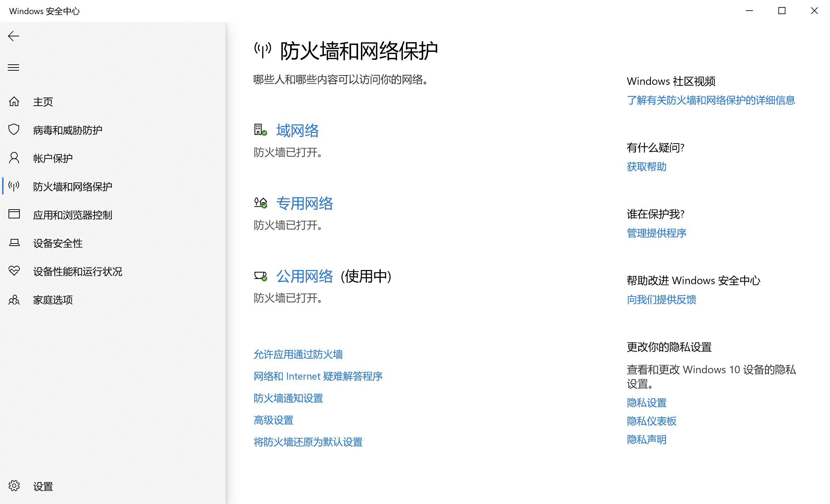Click the 防火墙和网络保护 page heading text
The width and height of the screenshot is (830, 504).
359,51
